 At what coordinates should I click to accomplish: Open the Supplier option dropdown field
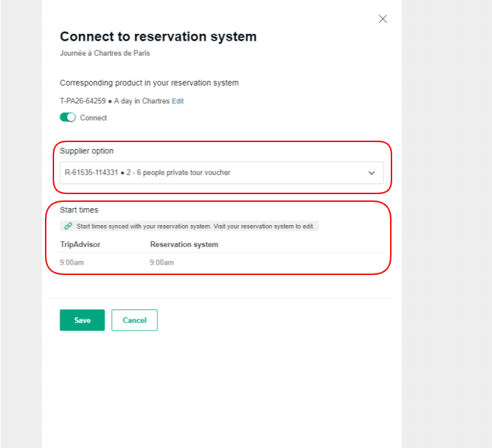(211, 173)
